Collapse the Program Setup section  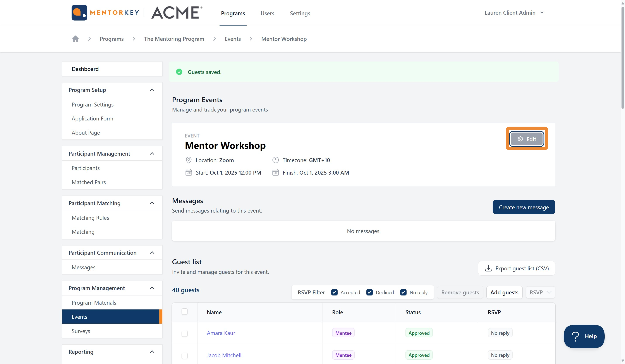[152, 90]
